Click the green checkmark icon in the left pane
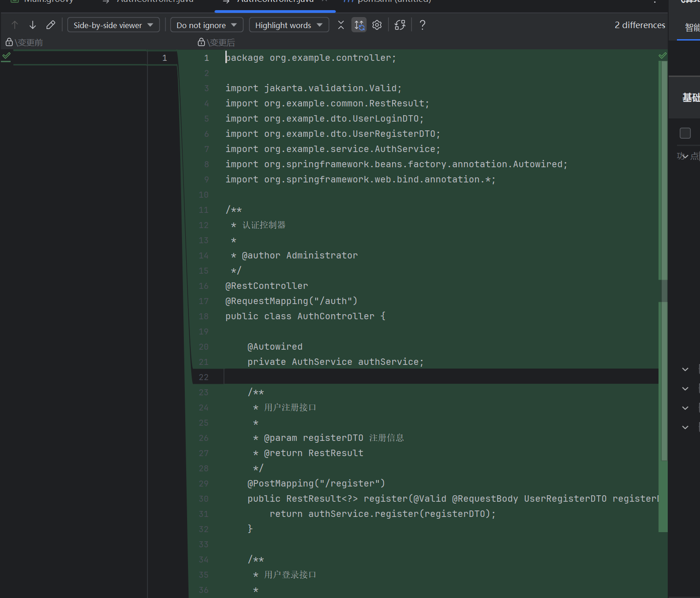 click(x=6, y=56)
